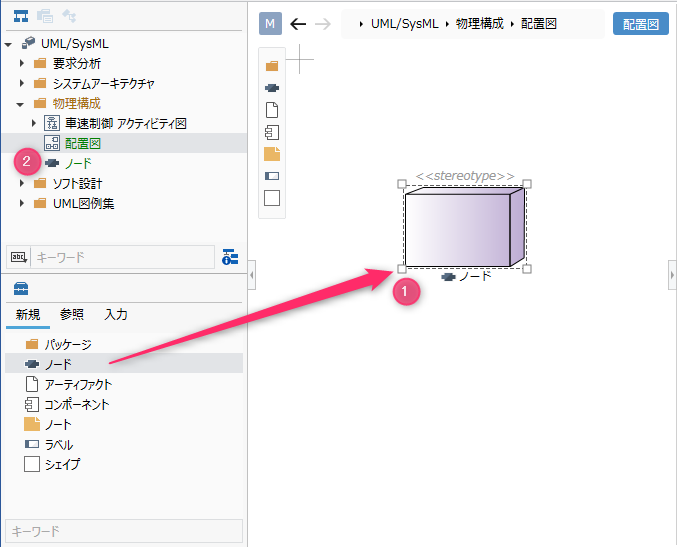Expand the UML図例集 folder
The height and width of the screenshot is (547, 677).
[x=22, y=203]
